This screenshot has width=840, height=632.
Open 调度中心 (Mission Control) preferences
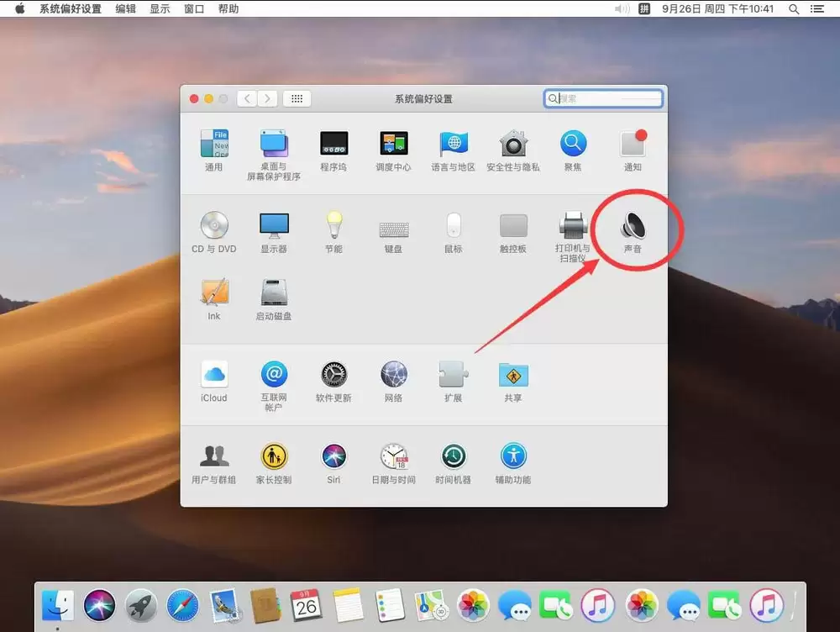coord(394,150)
